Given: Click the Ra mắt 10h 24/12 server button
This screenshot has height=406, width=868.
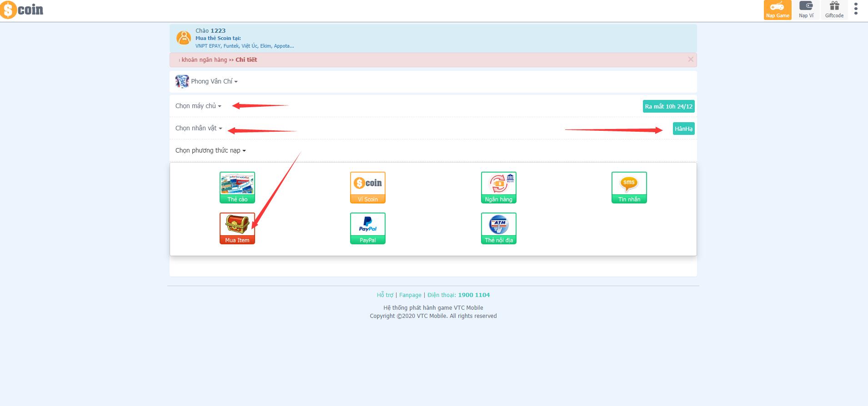Looking at the screenshot, I should pos(668,107).
